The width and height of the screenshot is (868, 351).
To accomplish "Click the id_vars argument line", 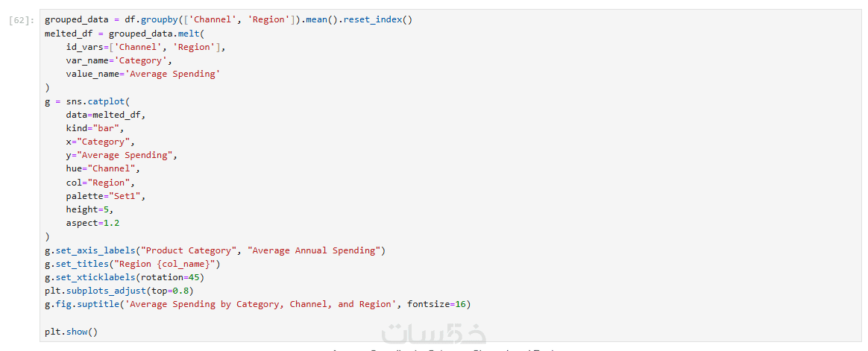I will pyautogui.click(x=145, y=47).
